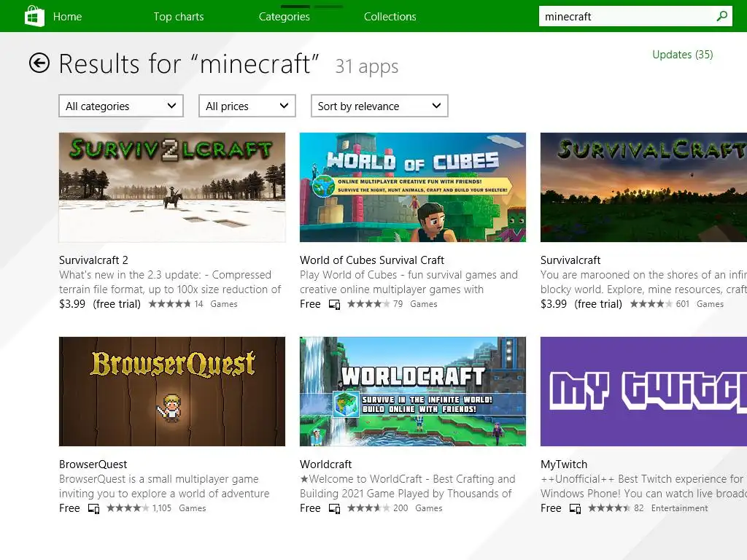
Task: Open Top charts tab
Action: point(179,17)
